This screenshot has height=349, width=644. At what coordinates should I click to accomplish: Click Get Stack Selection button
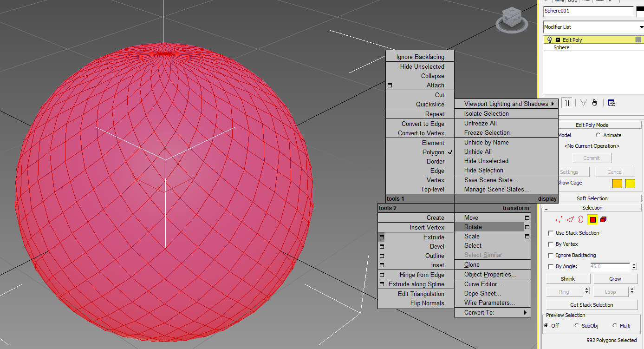pyautogui.click(x=592, y=305)
